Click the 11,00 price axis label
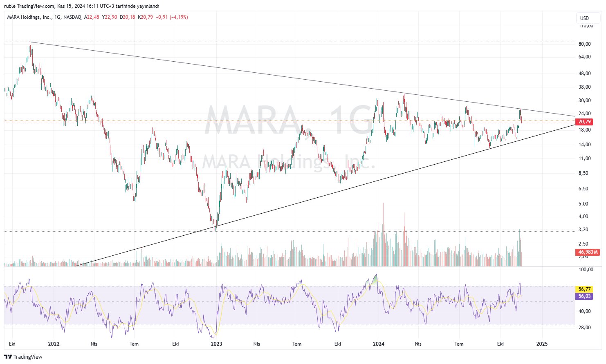The image size is (606, 364). tap(585, 159)
